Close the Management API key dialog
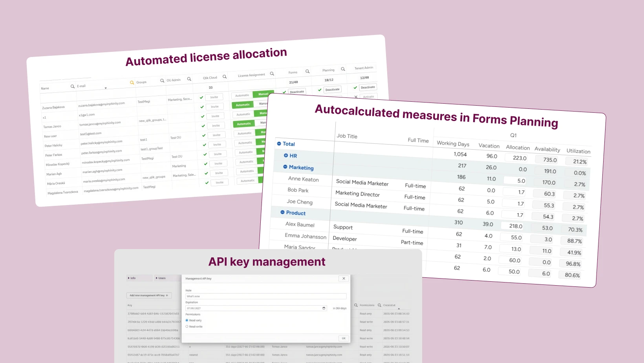This screenshot has width=644, height=363. tap(344, 279)
